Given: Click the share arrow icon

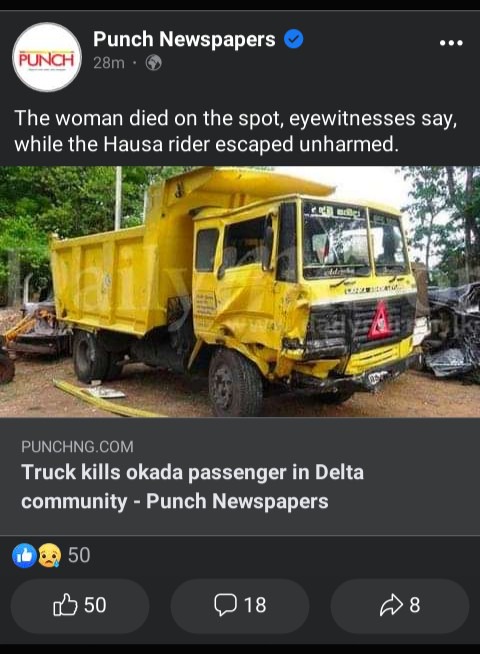Looking at the screenshot, I should coord(391,605).
